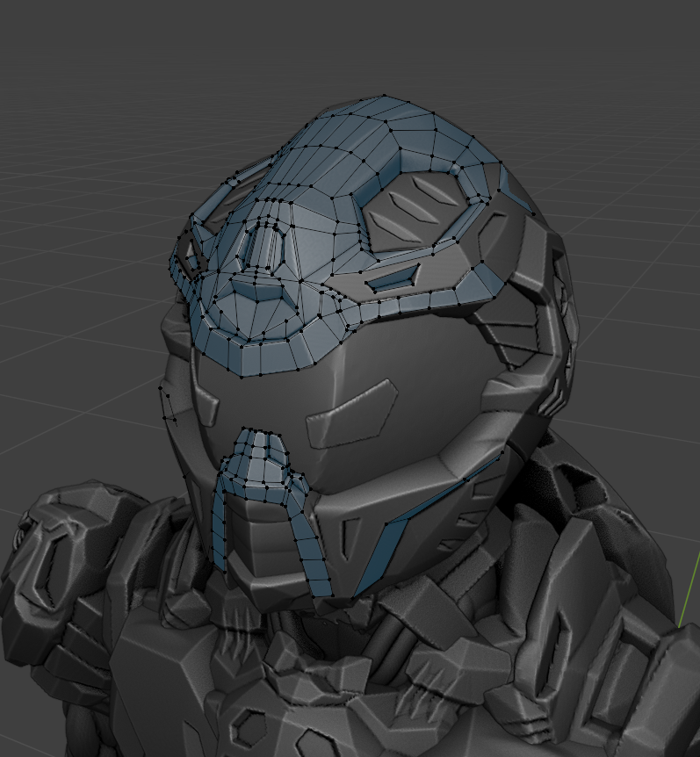Select the small blue inset face below vented panel
The width and height of the screenshot is (700, 757).
tap(393, 279)
